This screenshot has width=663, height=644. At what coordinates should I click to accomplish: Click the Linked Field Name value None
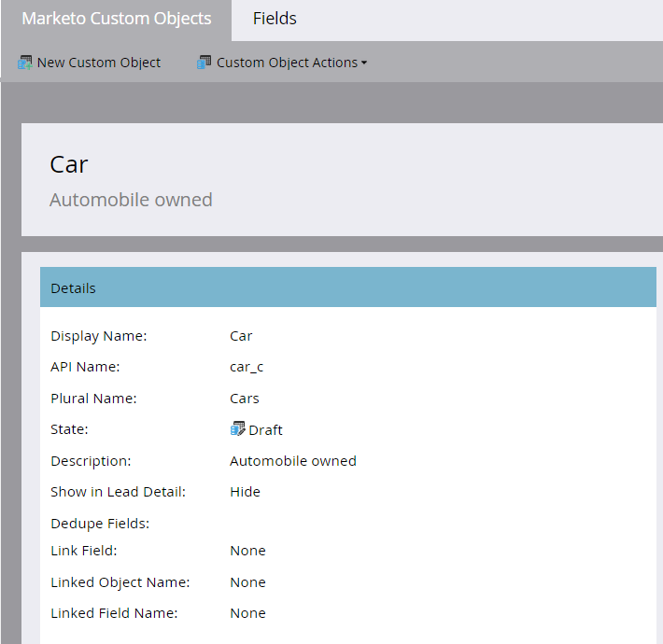(x=247, y=613)
